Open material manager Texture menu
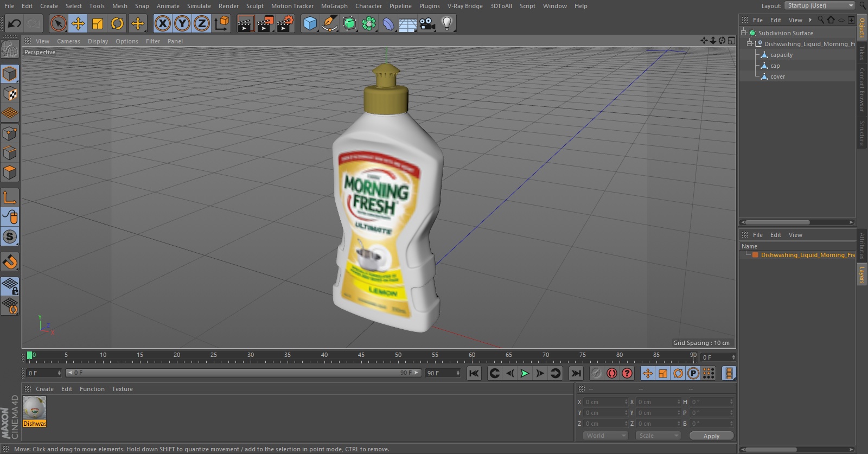 pos(122,389)
